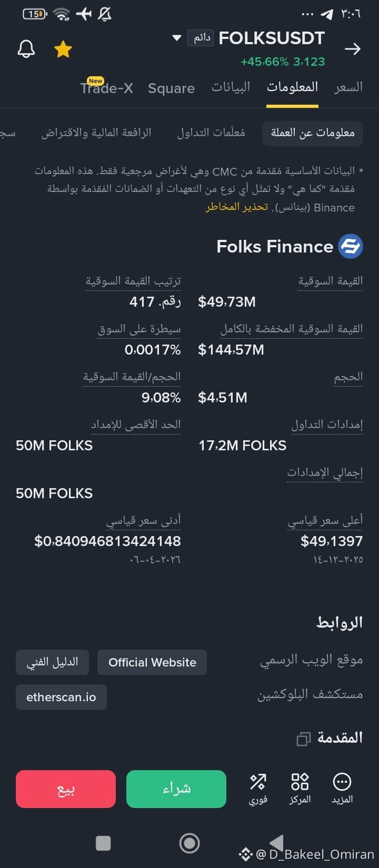The height and width of the screenshot is (868, 379).
Task: Tap the expand icon beside المقدمة
Action: (304, 739)
